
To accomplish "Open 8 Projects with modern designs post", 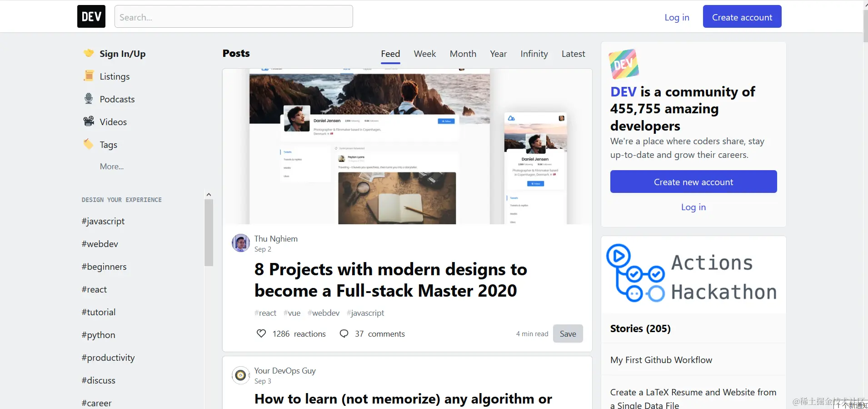I will click(390, 280).
